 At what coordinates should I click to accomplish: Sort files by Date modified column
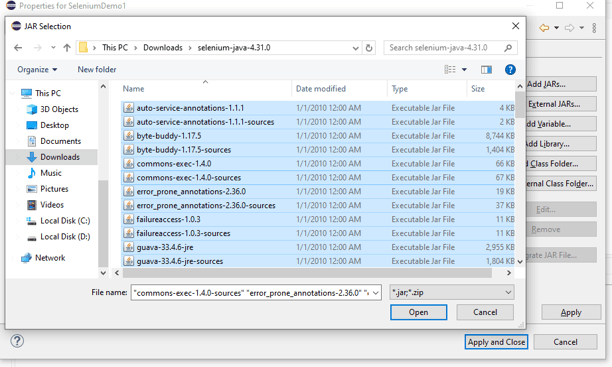tap(320, 89)
